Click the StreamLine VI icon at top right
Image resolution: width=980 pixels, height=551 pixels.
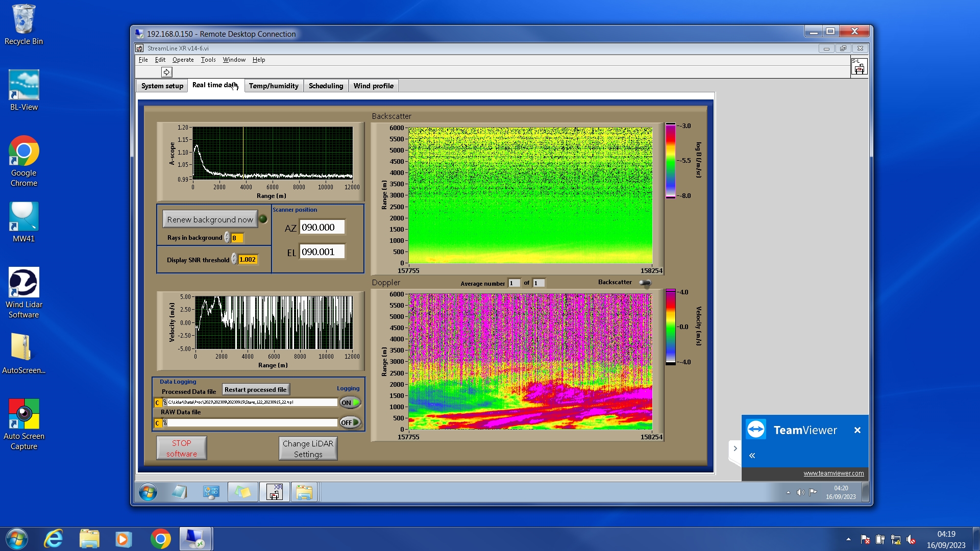[859, 67]
